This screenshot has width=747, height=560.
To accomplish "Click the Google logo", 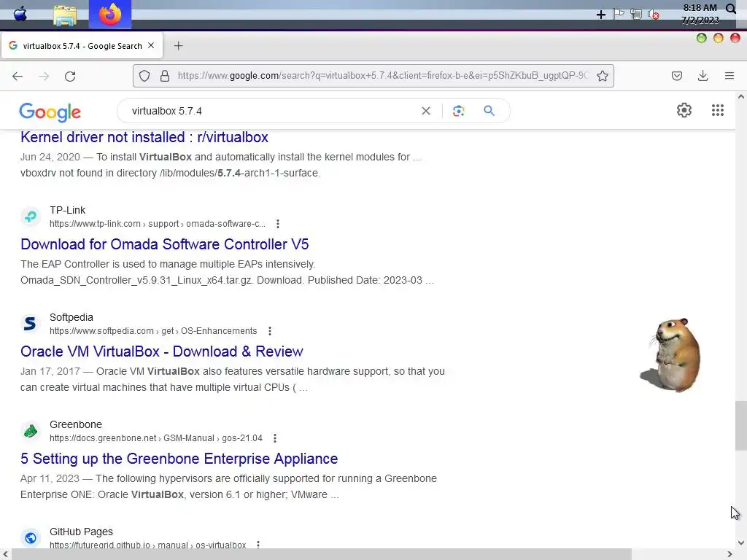I will (50, 112).
